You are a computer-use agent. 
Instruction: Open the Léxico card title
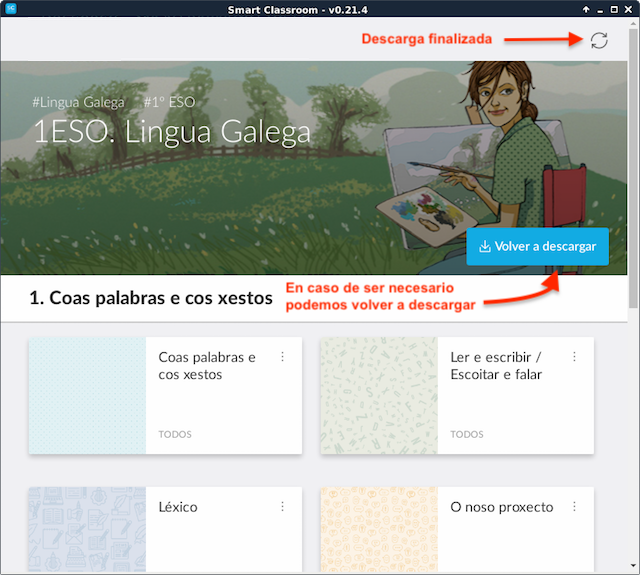tap(178, 507)
